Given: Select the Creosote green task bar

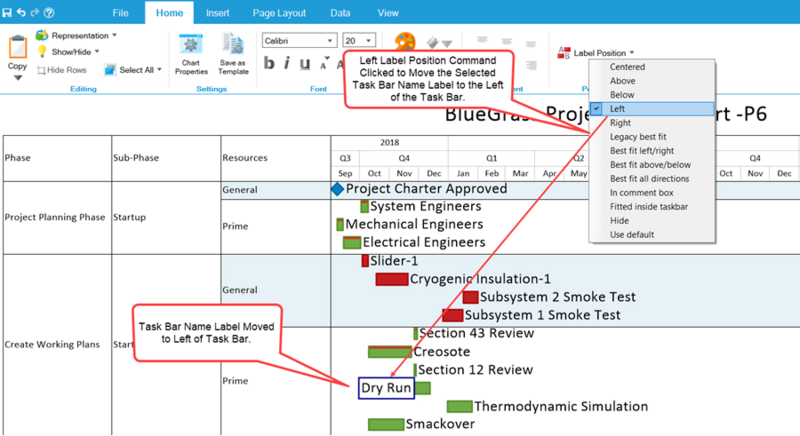Looking at the screenshot, I should [390, 352].
